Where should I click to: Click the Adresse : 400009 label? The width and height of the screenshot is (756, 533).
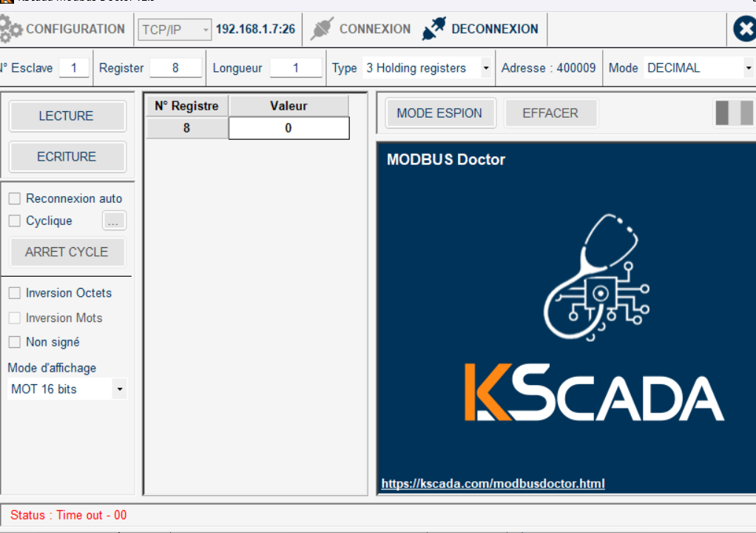coord(548,68)
